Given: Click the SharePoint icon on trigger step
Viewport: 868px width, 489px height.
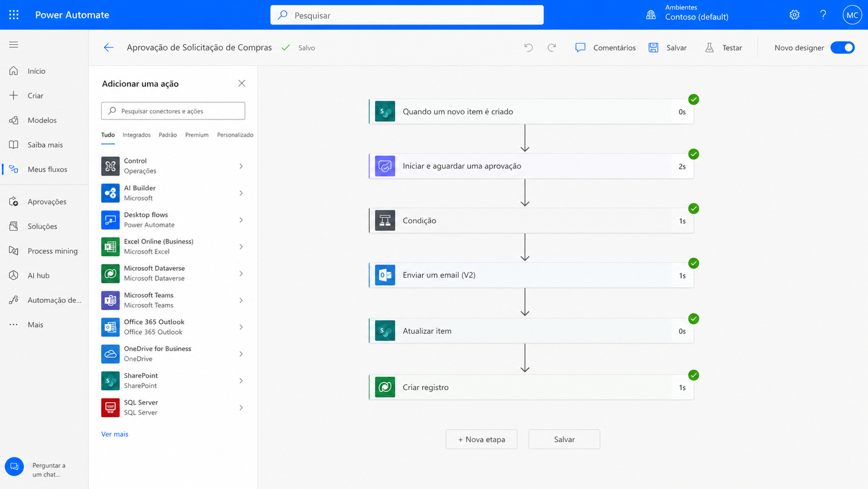Looking at the screenshot, I should click(385, 111).
